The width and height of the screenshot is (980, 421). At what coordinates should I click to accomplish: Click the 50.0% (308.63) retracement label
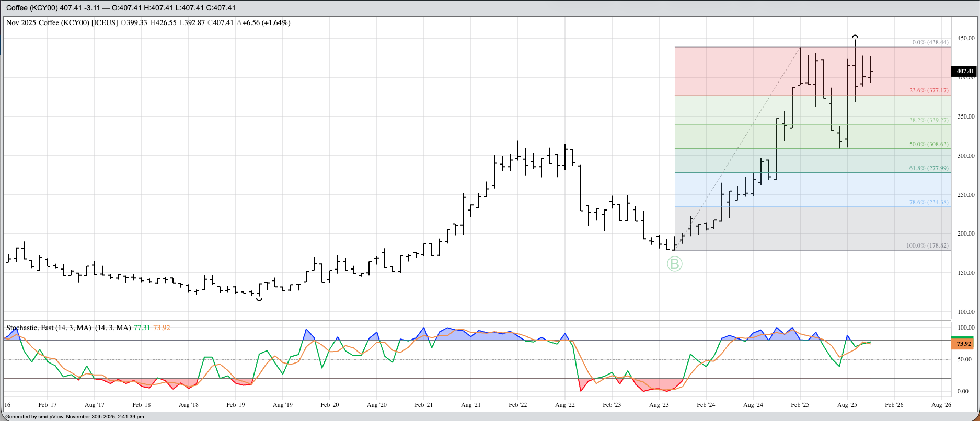[928, 144]
